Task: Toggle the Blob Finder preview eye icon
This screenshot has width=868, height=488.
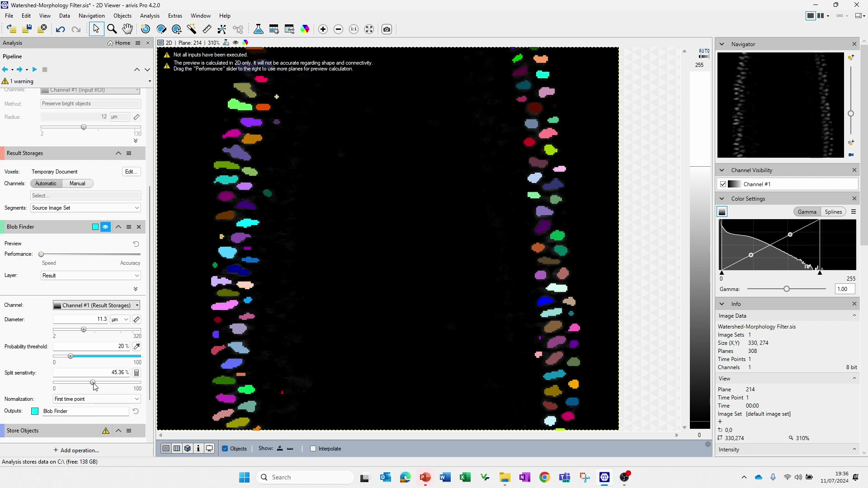Action: (x=105, y=226)
